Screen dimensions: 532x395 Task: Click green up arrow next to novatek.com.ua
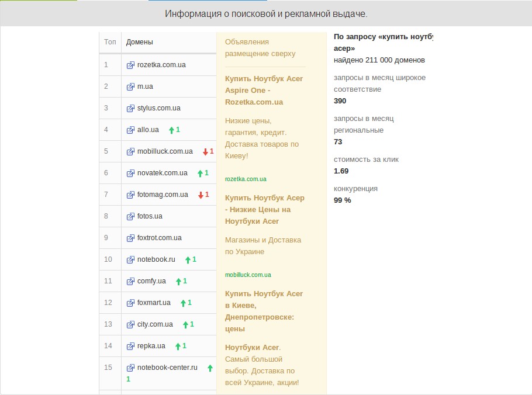pos(199,174)
